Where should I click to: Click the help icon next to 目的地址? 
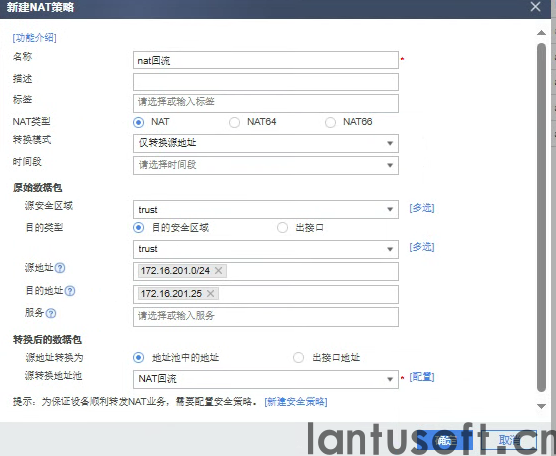(70, 291)
